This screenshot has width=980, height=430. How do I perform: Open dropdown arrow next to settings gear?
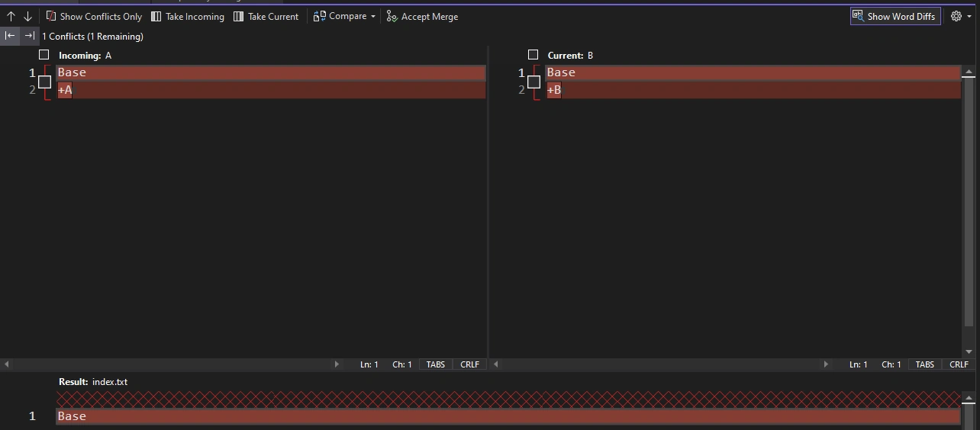click(969, 16)
